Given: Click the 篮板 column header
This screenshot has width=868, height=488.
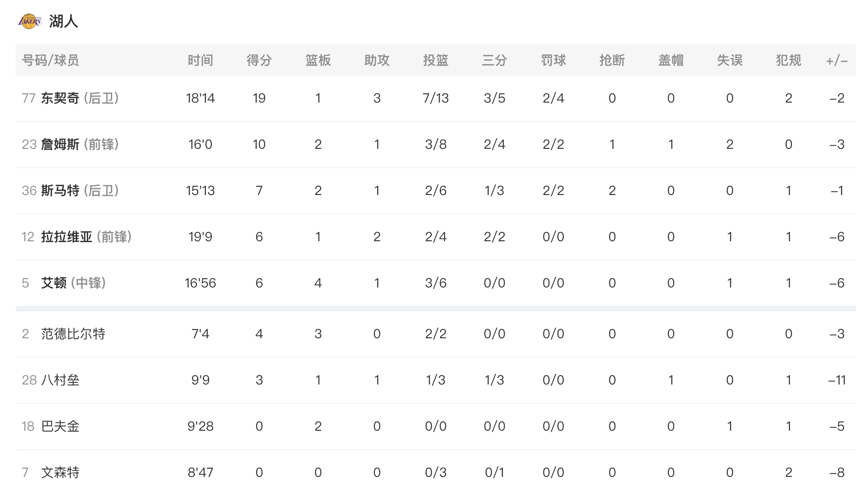Looking at the screenshot, I should click(x=318, y=60).
